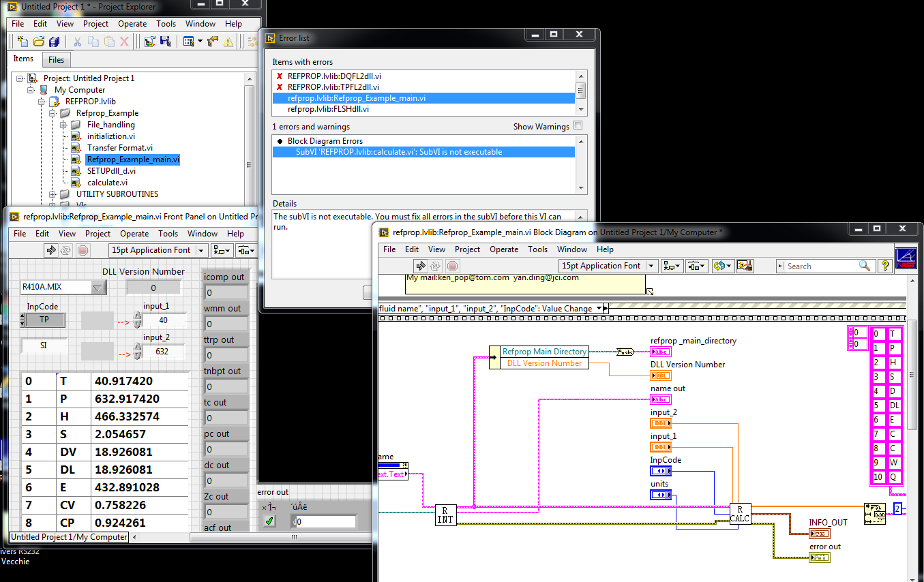This screenshot has width=924, height=582.
Task: Select SubVI is not executable error entry
Action: coord(423,152)
